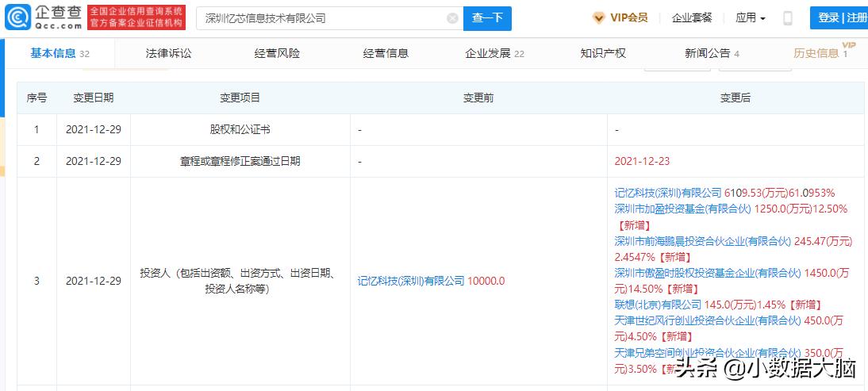868x391 pixels.
Task: Open 记忆科技(深圳)有限公司 link in 变更前 column
Action: pos(411,281)
